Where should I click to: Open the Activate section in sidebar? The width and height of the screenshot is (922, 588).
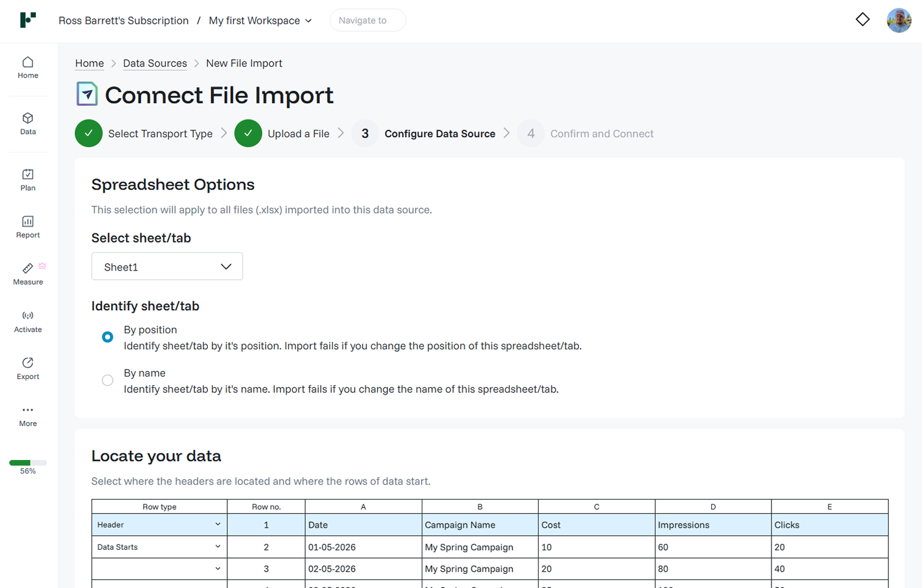coord(28,321)
